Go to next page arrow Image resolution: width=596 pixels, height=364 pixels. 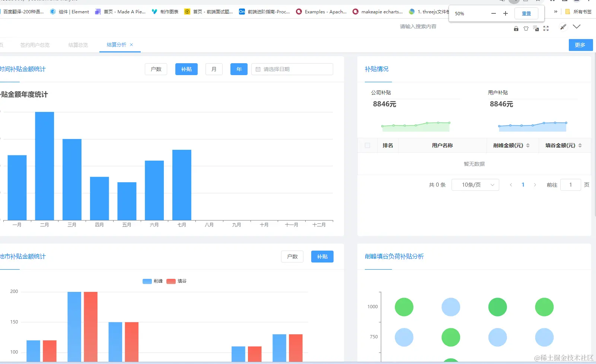tap(535, 185)
